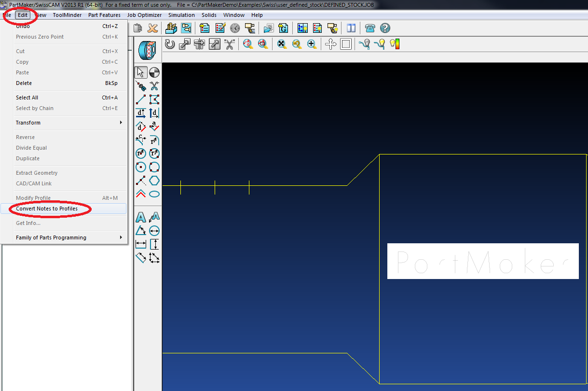Open the Edit menu

[23, 15]
